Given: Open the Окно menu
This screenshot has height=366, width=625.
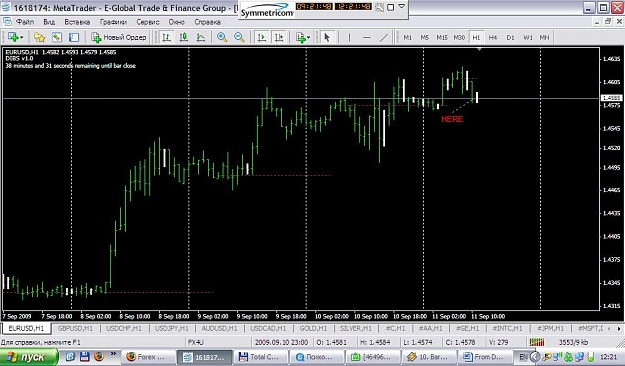Looking at the screenshot, I should (177, 22).
